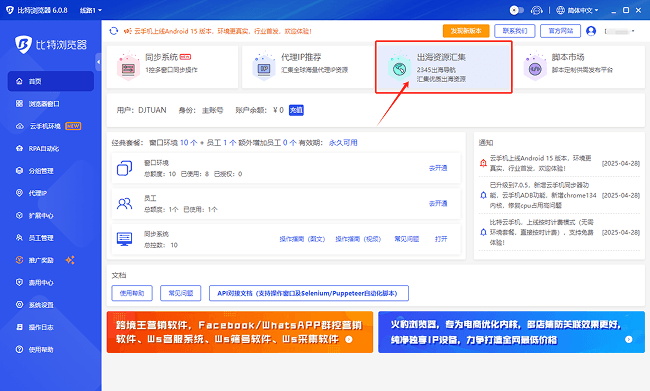The image size is (650, 391).
Task: Open the 简体中文 language dropdown
Action: [578, 10]
